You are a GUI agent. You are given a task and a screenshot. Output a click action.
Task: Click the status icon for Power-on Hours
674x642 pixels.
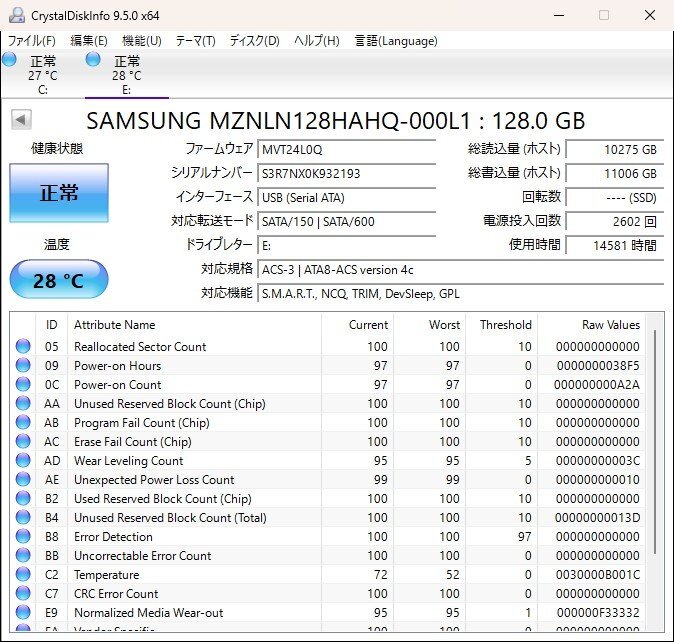pyautogui.click(x=23, y=365)
